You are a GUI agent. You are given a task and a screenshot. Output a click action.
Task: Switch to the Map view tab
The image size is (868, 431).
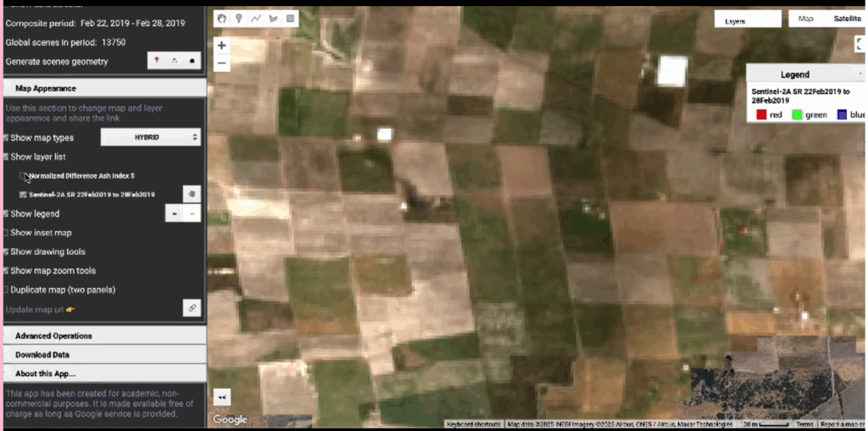(x=806, y=19)
